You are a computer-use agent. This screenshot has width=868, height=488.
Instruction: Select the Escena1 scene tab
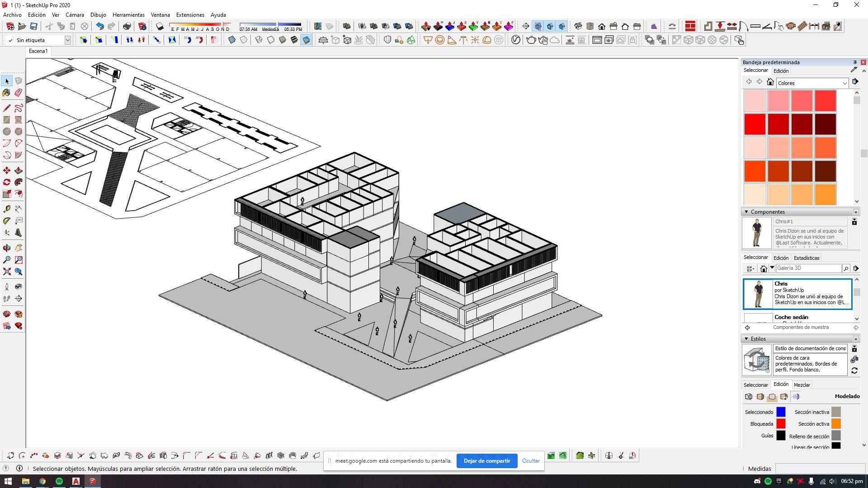38,51
